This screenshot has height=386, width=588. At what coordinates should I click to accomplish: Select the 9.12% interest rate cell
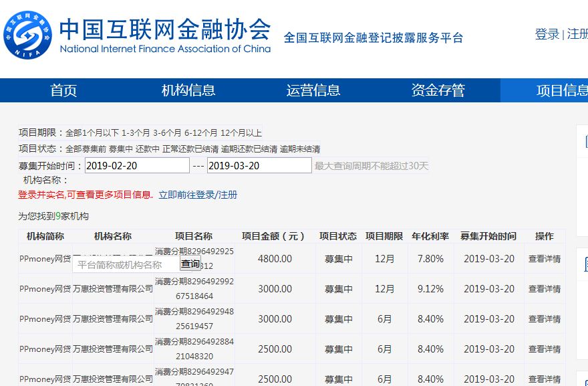430,289
